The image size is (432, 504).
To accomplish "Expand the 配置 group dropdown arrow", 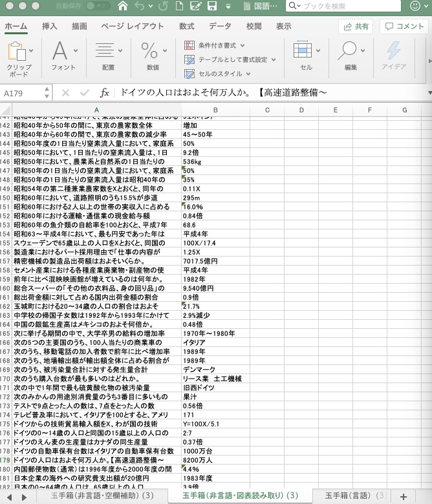I will coord(120,50).
